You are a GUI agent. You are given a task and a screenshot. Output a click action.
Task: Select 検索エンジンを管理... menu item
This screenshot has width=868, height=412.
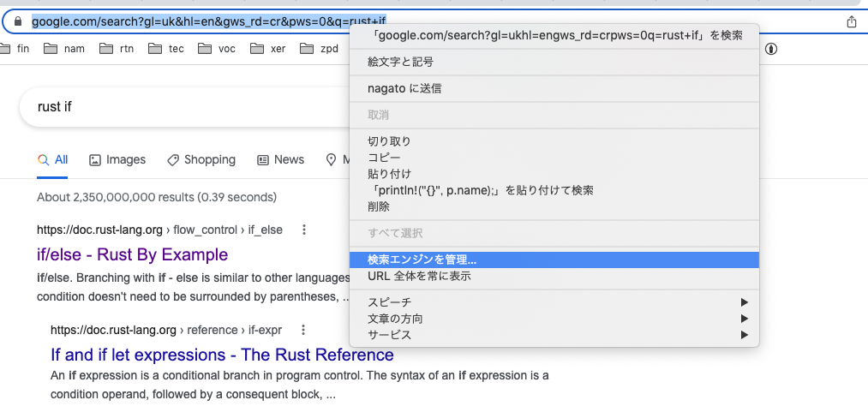[x=554, y=260]
